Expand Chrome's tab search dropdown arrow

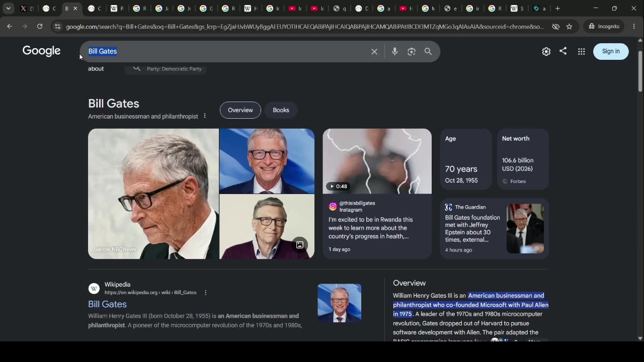9,9
